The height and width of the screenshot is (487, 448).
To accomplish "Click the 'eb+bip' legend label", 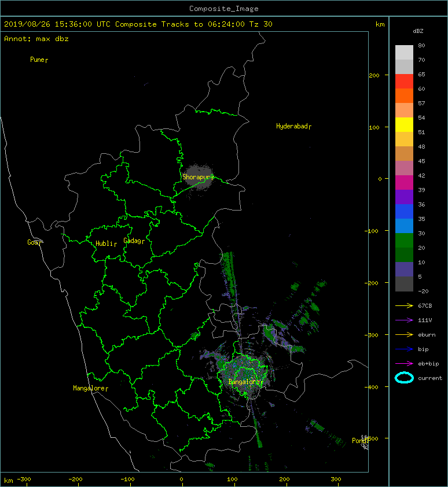I will pos(428,364).
